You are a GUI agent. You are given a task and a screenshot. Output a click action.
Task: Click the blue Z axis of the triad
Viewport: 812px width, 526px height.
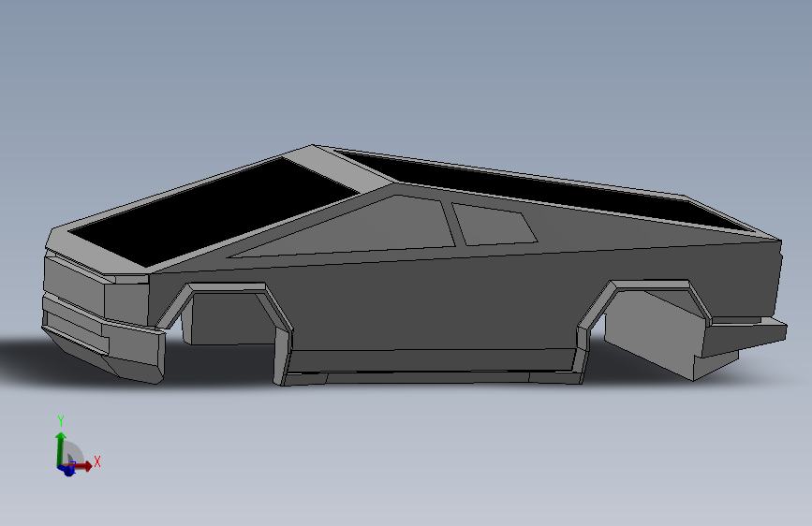(x=67, y=470)
